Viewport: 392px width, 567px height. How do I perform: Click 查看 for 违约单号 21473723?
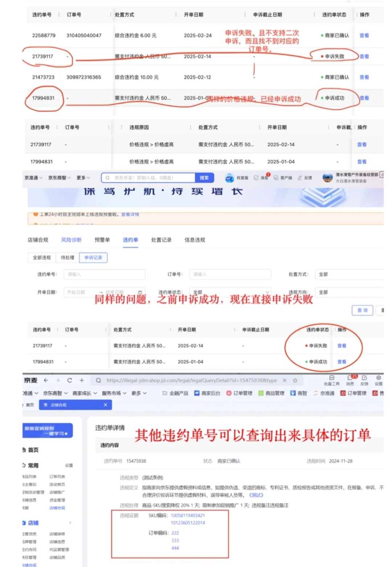364,77
